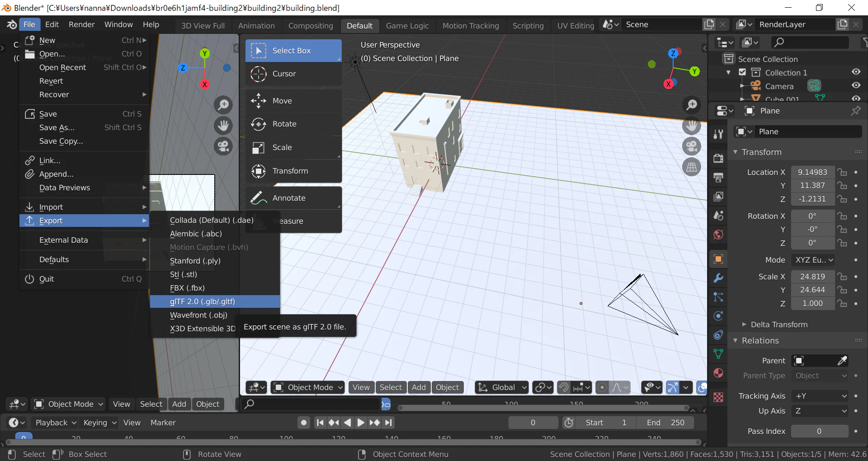Toggle Collection 1 exclude checkbox
The width and height of the screenshot is (868, 461).
pyautogui.click(x=742, y=72)
